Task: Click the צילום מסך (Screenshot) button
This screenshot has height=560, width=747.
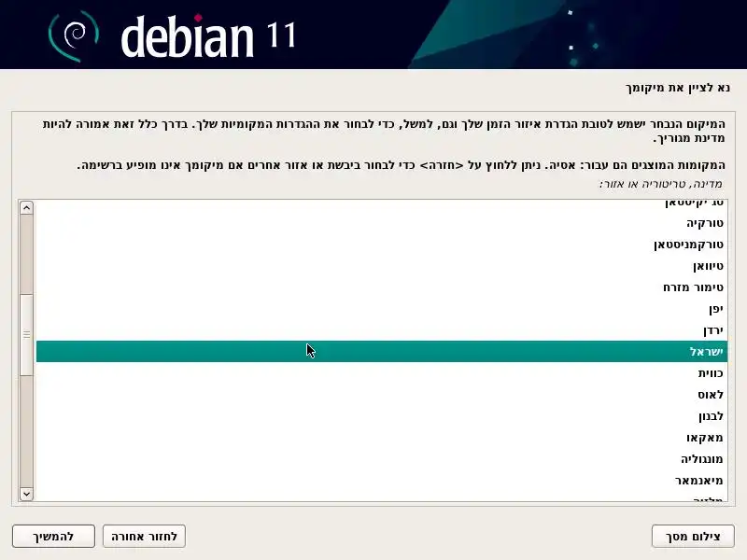Action: (x=693, y=536)
